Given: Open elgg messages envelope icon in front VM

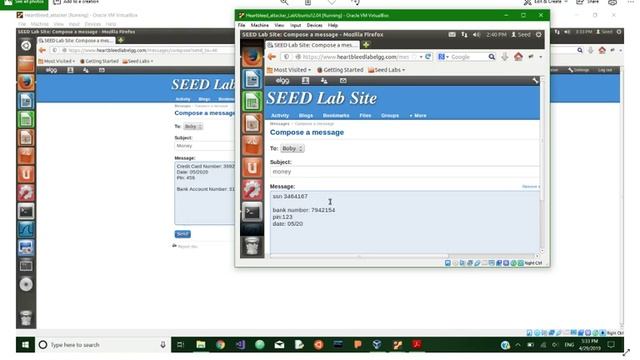Looking at the screenshot, I should pos(343,81).
